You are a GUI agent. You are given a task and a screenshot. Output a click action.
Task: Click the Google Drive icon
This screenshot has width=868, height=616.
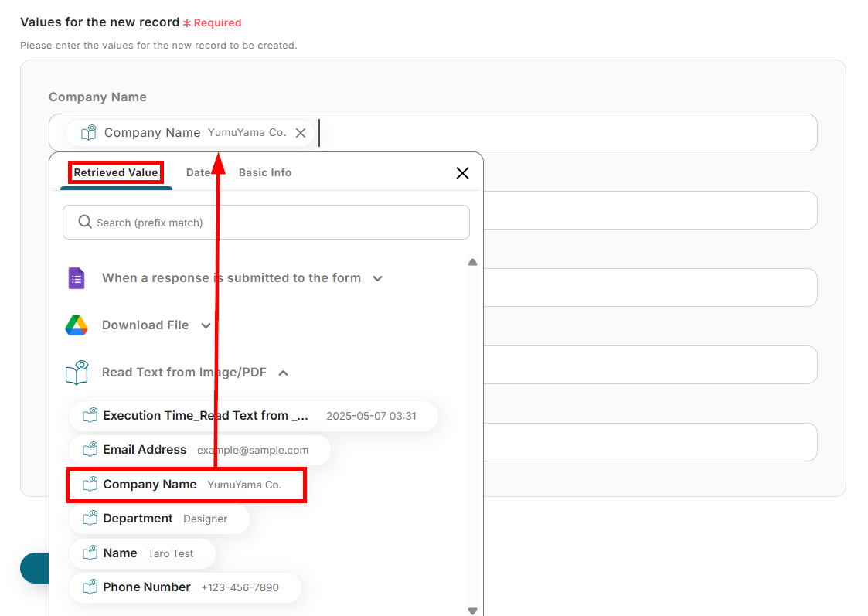pos(76,325)
